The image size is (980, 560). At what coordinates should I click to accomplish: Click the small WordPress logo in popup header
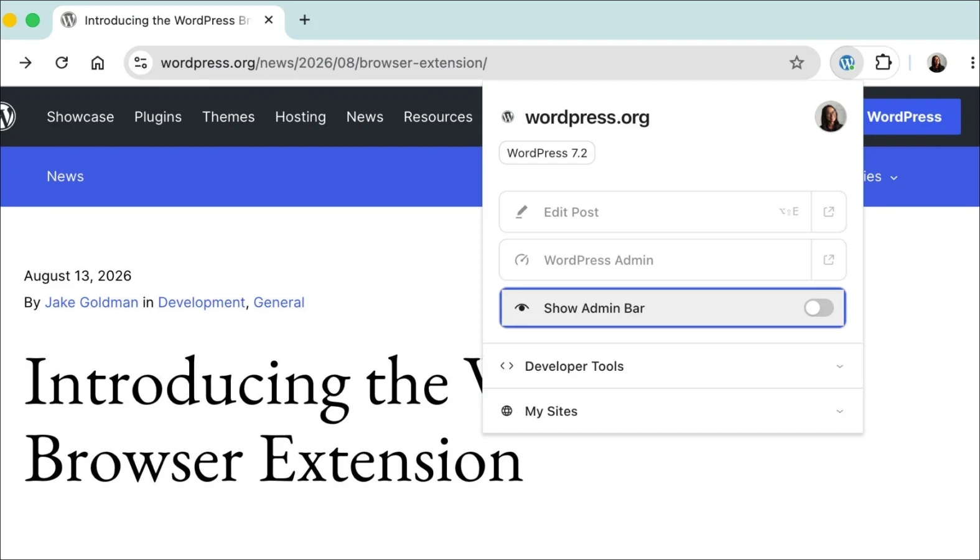click(508, 116)
